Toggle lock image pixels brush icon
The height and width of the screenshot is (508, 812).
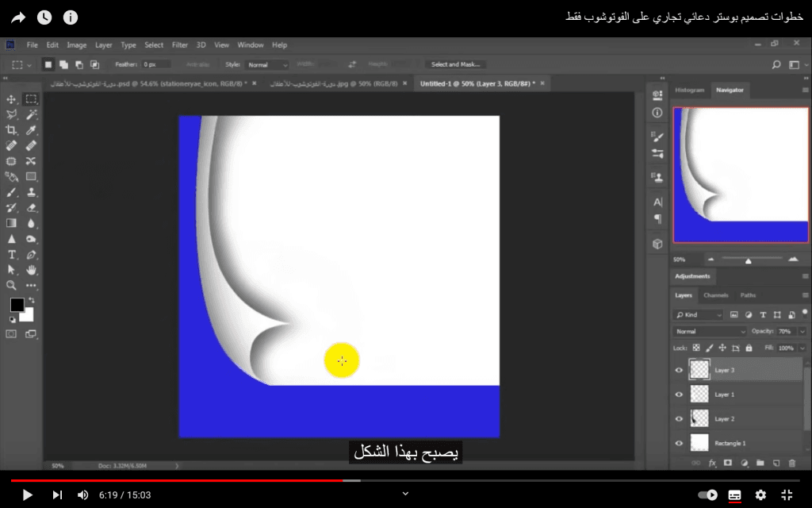(710, 348)
